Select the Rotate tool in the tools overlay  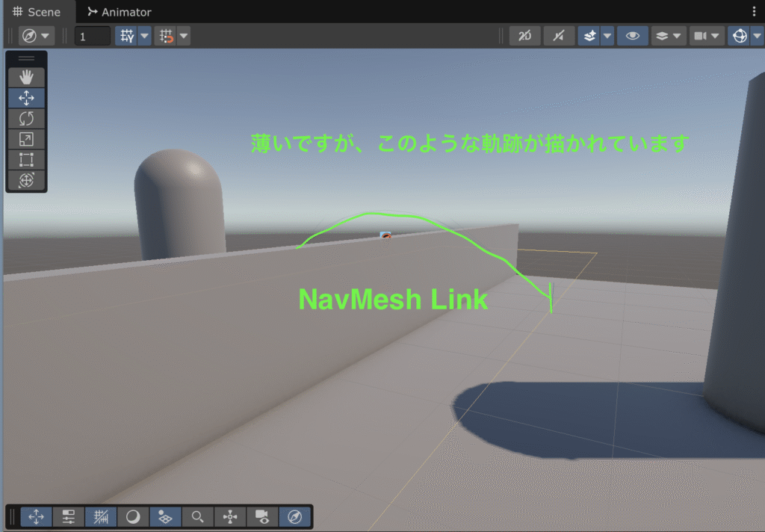pyautogui.click(x=26, y=118)
